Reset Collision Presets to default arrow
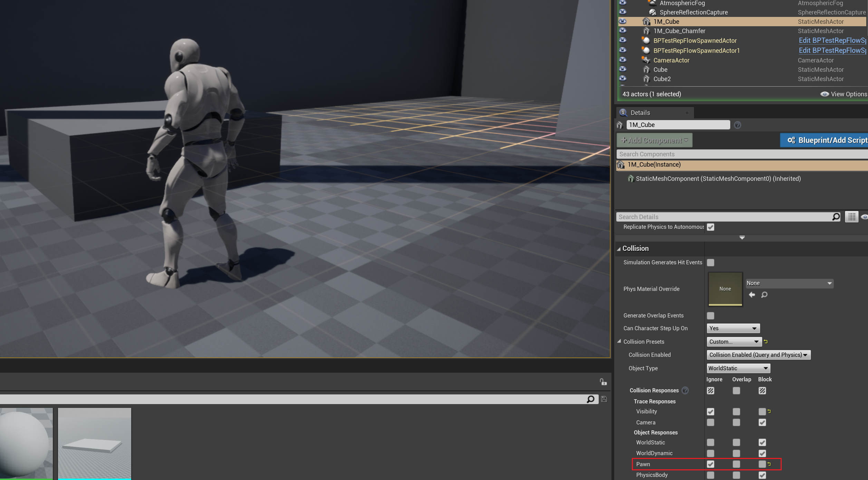Viewport: 868px width, 480px height. [x=766, y=342]
